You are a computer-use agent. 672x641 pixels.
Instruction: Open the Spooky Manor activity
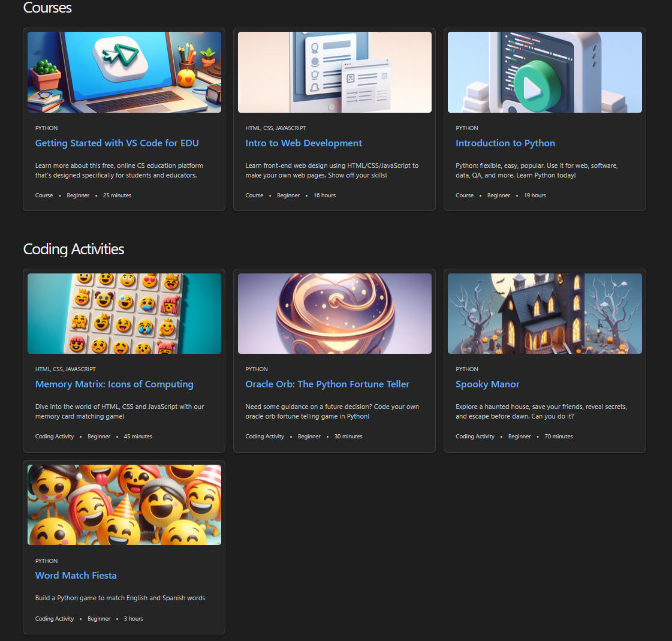487,384
